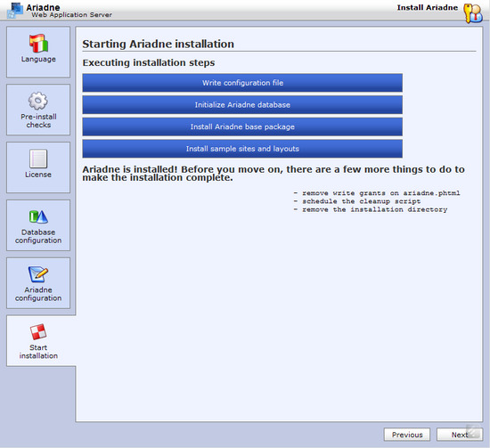This screenshot has height=448, width=490.
Task: Click the 'Install Ariadne' header title
Action: pyautogui.click(x=427, y=7)
